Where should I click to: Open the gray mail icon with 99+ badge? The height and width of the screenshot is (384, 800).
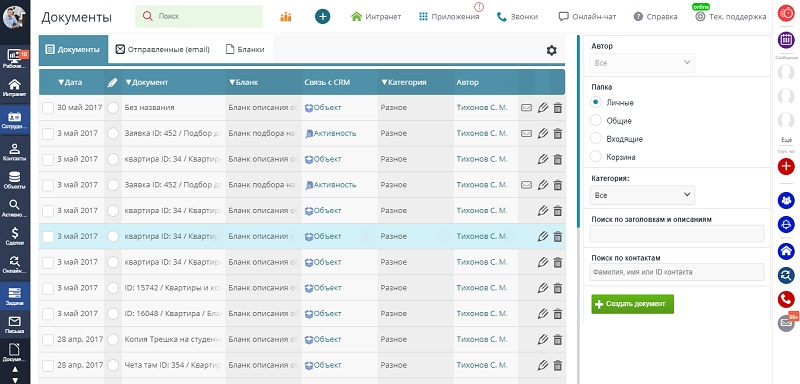(x=786, y=323)
